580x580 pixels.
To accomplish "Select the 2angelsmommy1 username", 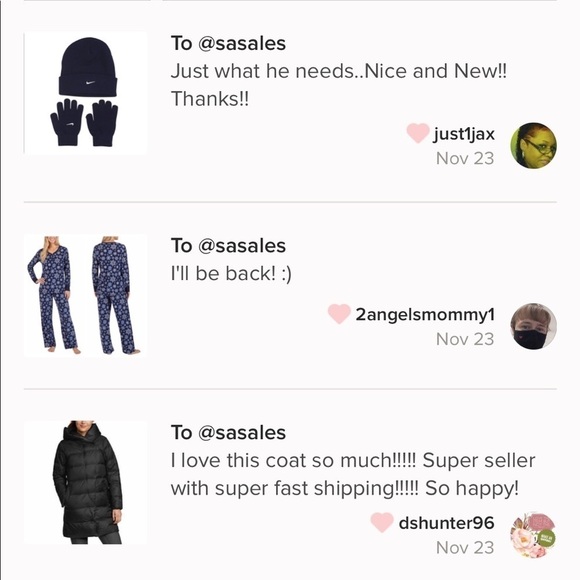I will tap(425, 314).
